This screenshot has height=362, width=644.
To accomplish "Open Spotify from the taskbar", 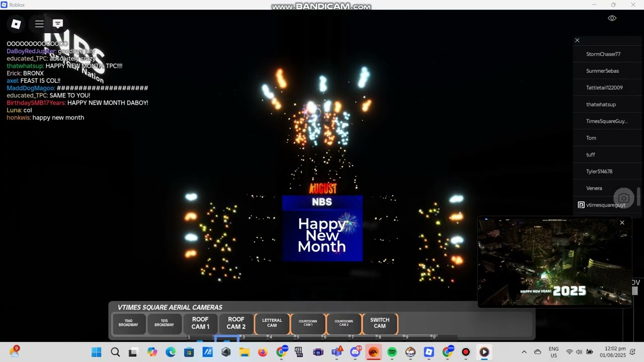I will tap(392, 352).
